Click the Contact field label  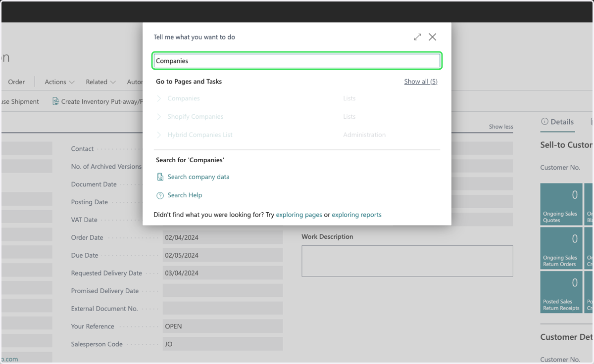click(x=82, y=149)
